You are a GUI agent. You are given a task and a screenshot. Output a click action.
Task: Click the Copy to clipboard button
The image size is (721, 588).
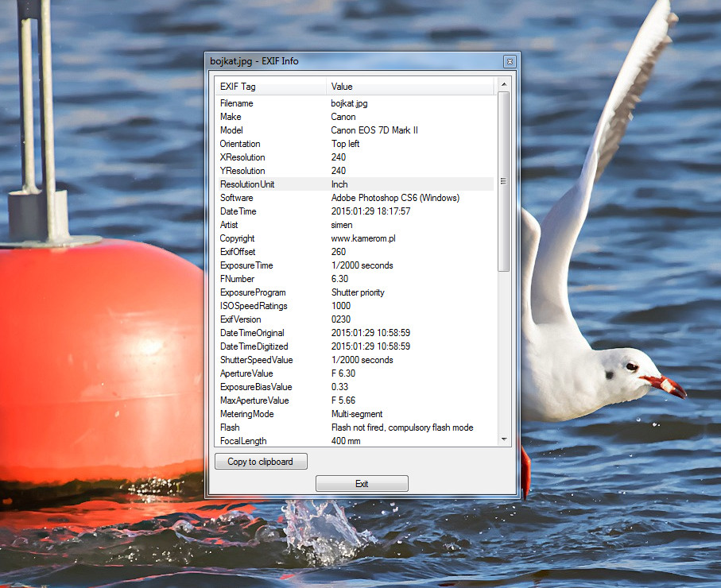click(x=261, y=462)
